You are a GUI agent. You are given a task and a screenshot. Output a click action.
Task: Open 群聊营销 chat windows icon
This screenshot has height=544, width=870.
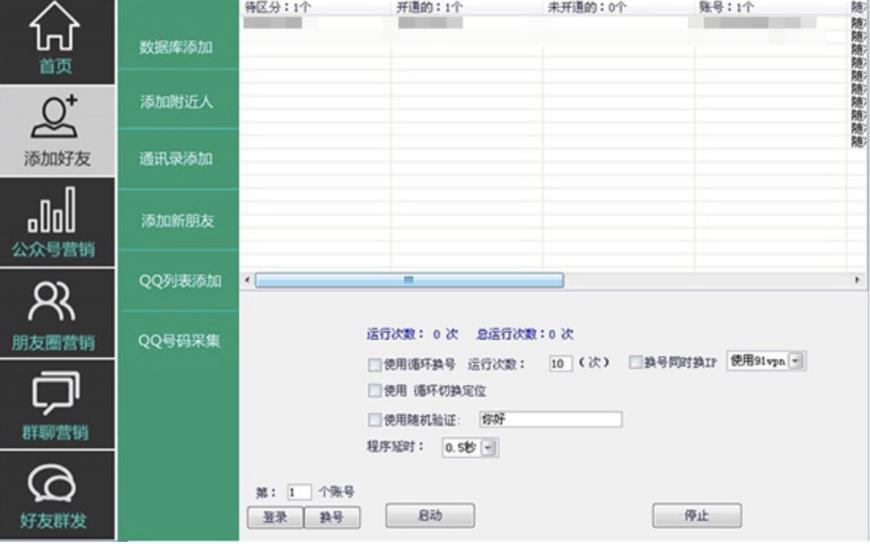(55, 393)
